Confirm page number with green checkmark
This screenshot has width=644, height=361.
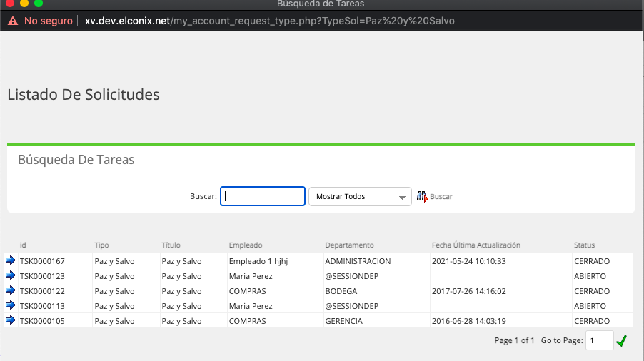[x=621, y=340]
